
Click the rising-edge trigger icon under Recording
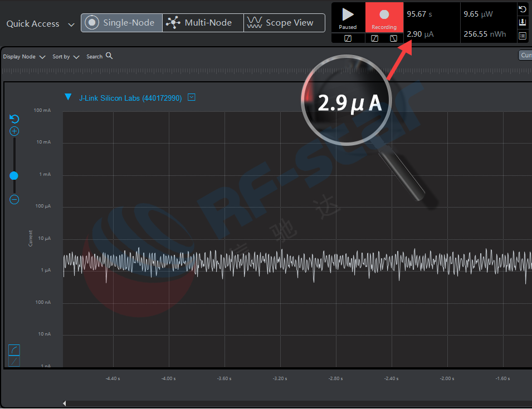pos(375,38)
